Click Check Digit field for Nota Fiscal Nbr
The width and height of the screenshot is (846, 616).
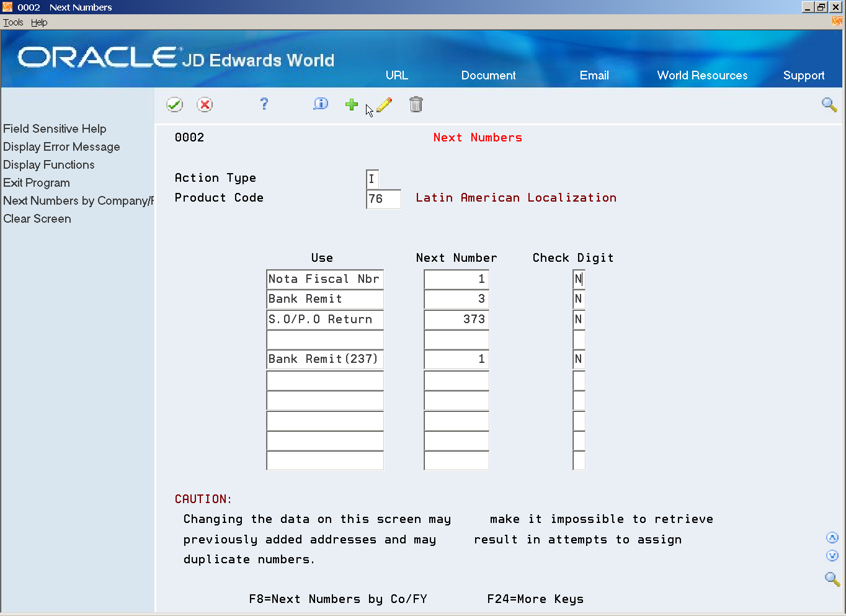pyautogui.click(x=579, y=279)
